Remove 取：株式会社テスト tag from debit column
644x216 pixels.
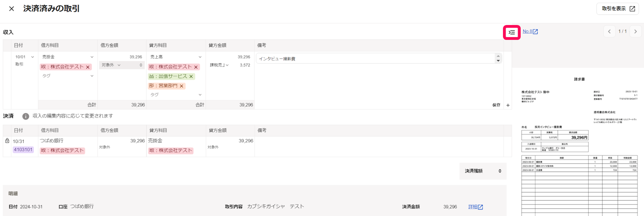pyautogui.click(x=87, y=67)
